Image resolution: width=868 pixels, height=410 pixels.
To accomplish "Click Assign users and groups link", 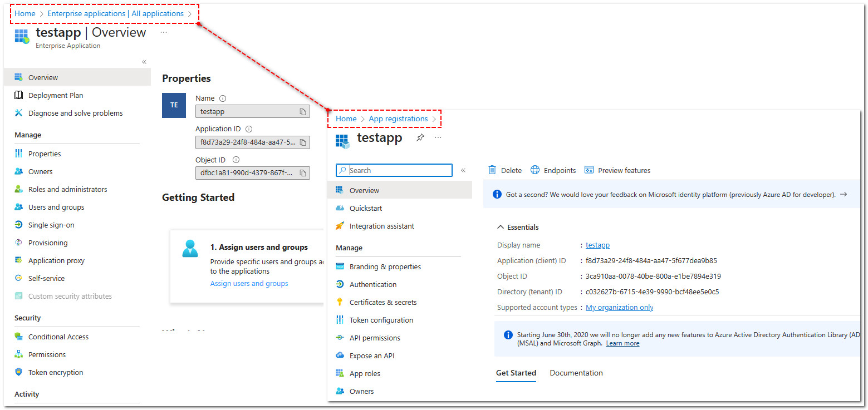I will pyautogui.click(x=249, y=283).
